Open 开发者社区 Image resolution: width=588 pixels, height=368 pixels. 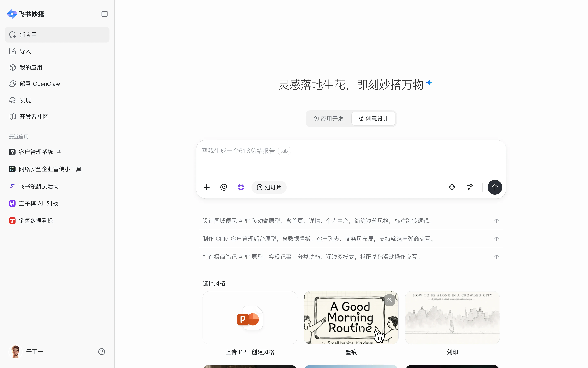point(57,117)
